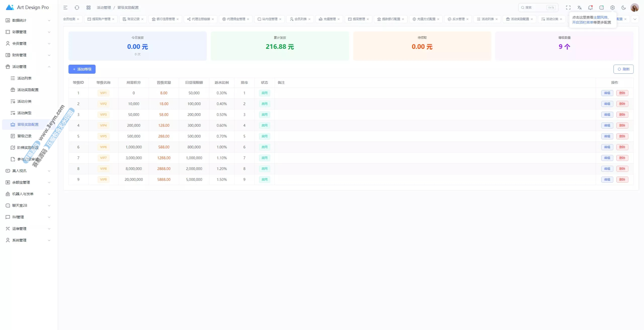This screenshot has width=644, height=330.
Task: Open the notifications bell icon
Action: tap(590, 8)
